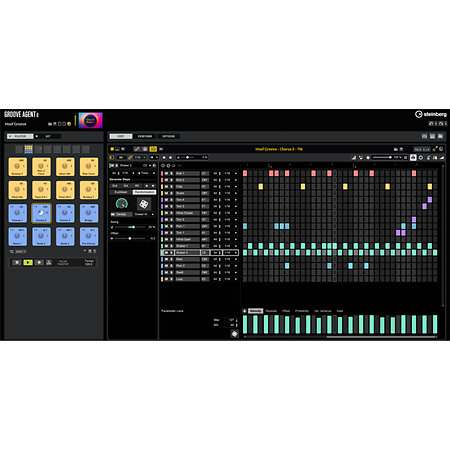Trigger the Pre-Chorus pattern pad
This screenshot has height=450, width=450.
click(x=89, y=237)
